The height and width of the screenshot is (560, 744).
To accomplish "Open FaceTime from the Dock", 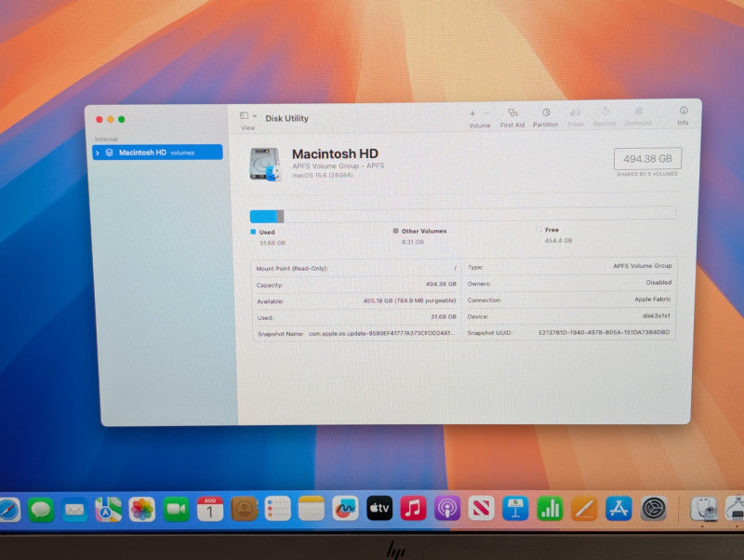I will tap(176, 510).
